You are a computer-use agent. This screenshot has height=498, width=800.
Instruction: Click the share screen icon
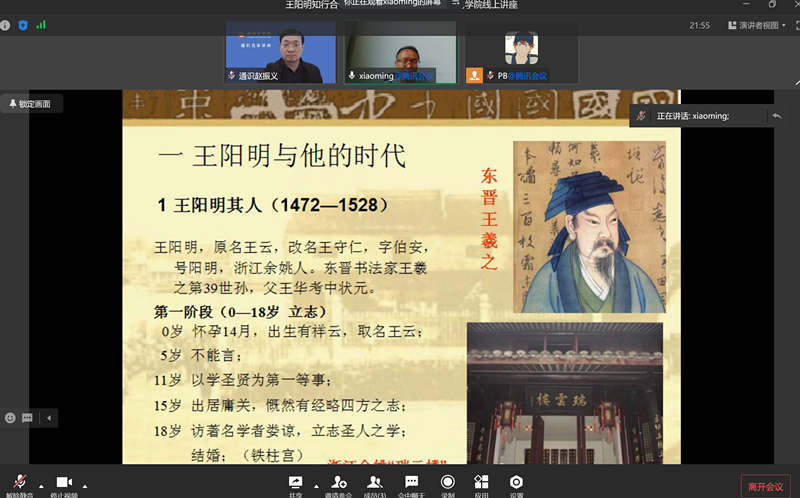point(296,482)
